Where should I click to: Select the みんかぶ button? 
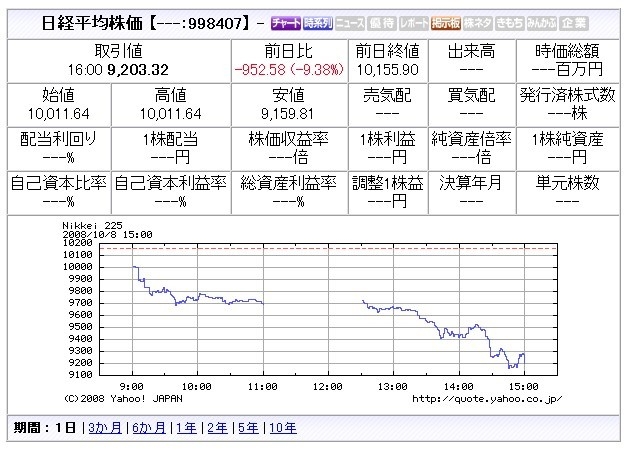tap(542, 23)
